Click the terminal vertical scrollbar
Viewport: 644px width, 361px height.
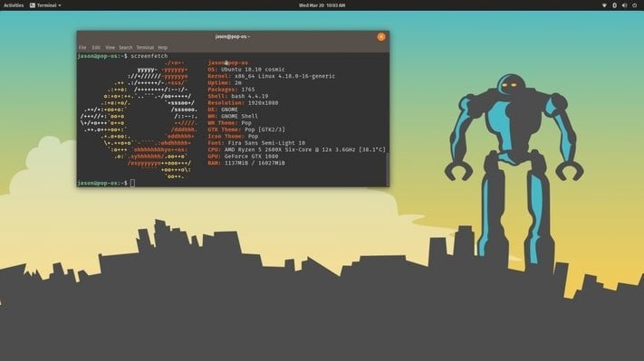(x=387, y=169)
